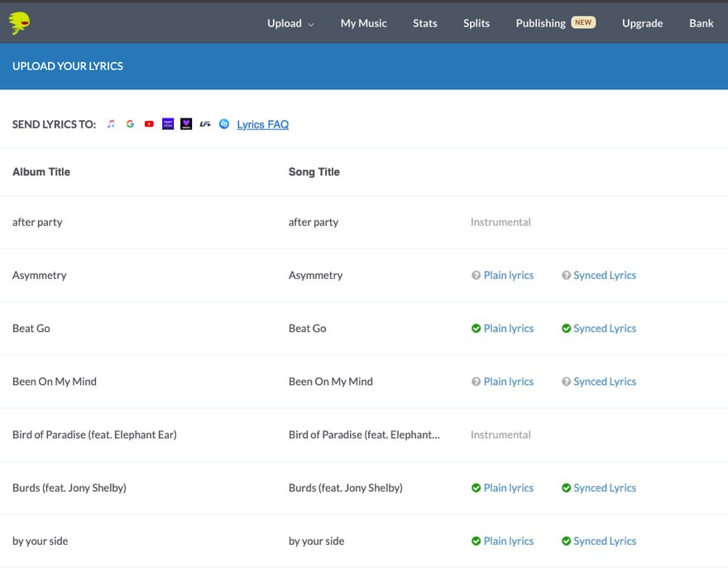Open Plain lyrics for Been On My Mind
The height and width of the screenshot is (568, 728).
pyautogui.click(x=509, y=382)
